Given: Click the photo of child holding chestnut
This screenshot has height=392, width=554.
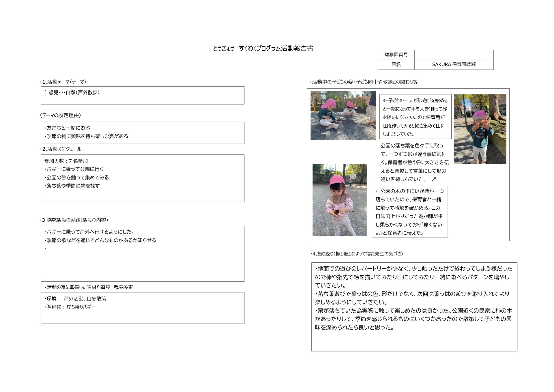Looking at the screenshot, I should (339, 200).
